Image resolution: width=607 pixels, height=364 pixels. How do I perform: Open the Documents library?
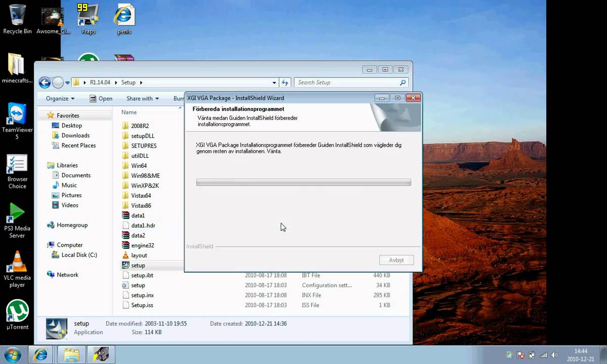point(76,175)
